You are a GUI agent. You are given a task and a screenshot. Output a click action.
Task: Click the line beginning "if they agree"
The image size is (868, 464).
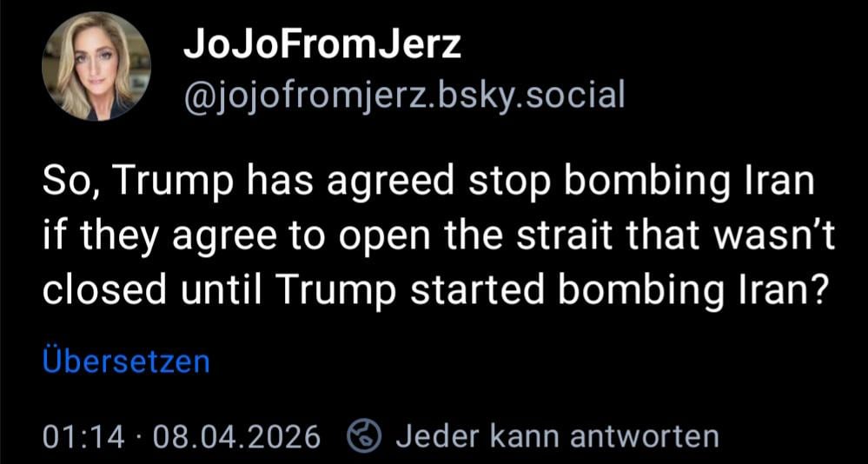(x=438, y=237)
